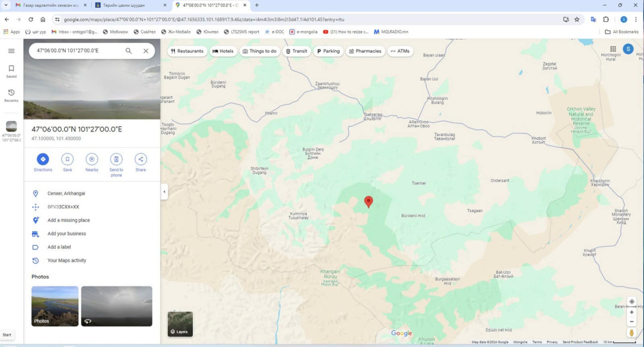Open All Bookmarks folder
Image resolution: width=644 pixels, height=347 pixels.
pyautogui.click(x=621, y=32)
